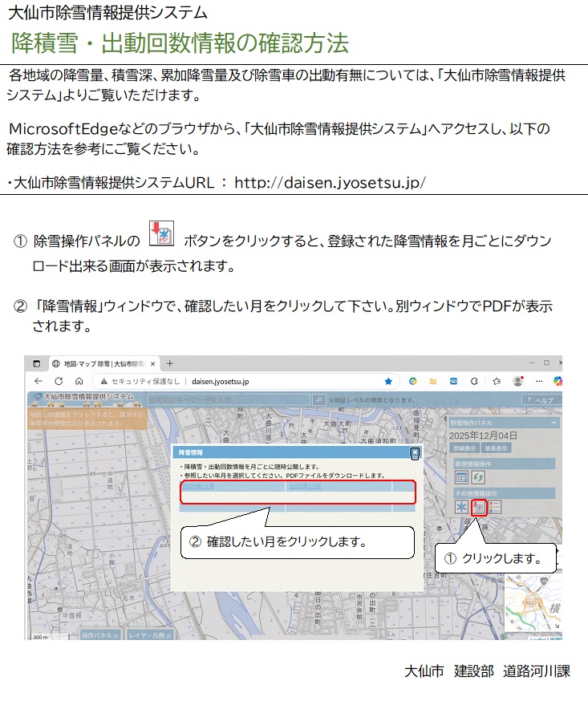Click the magnifier search button beside the keyword field

click(318, 399)
